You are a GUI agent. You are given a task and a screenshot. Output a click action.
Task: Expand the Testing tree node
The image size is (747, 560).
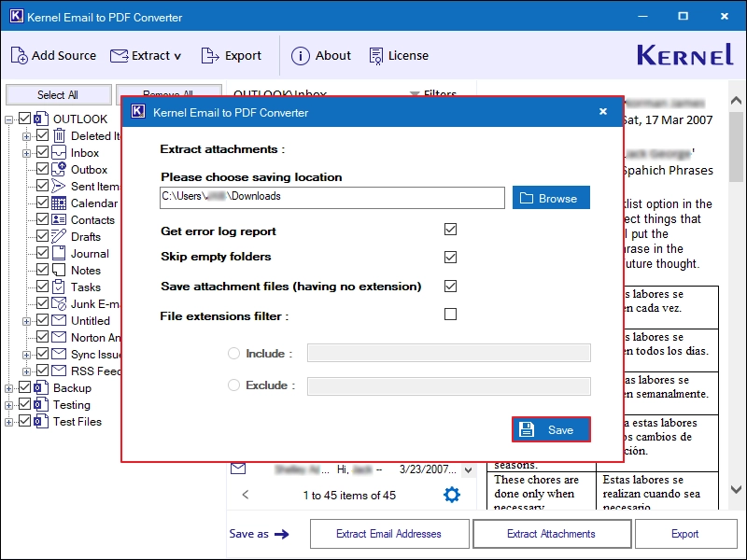pos(9,405)
